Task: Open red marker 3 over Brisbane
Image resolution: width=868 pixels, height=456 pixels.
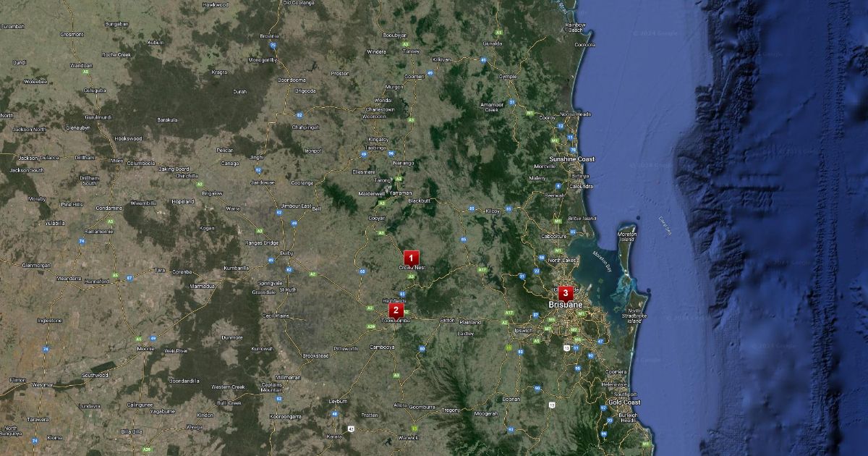Action: [565, 293]
